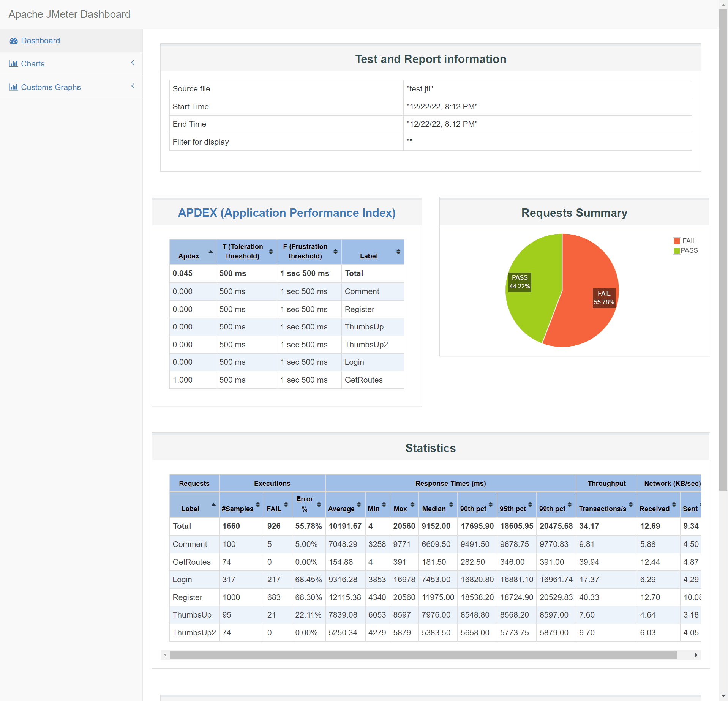Open the Dashboard menu item
This screenshot has height=701, width=728.
(71, 41)
